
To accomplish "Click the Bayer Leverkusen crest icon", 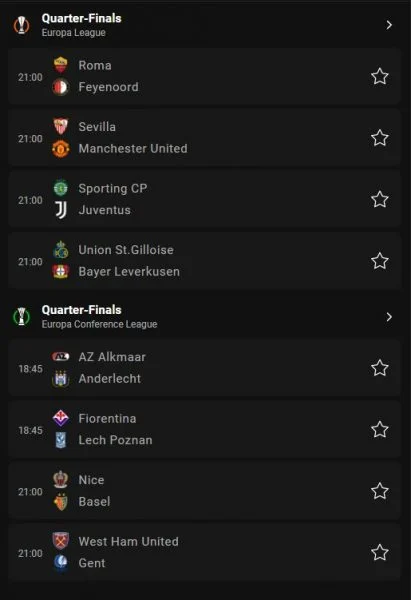I will point(60,271).
